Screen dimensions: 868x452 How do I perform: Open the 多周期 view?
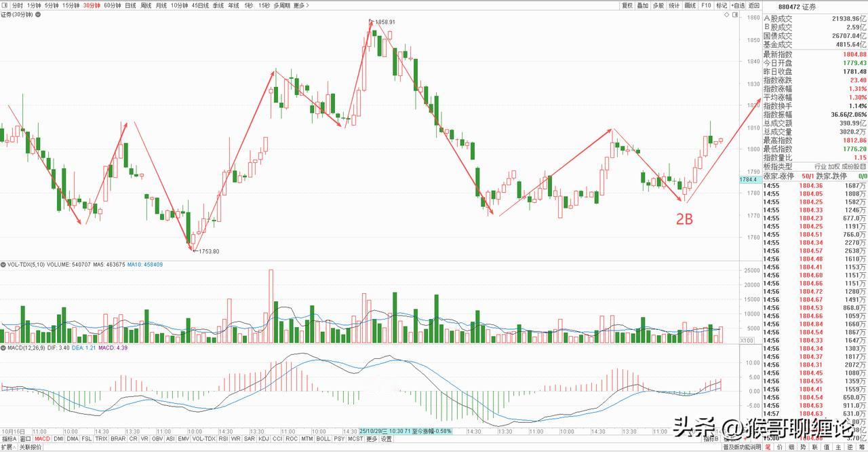[x=282, y=5]
